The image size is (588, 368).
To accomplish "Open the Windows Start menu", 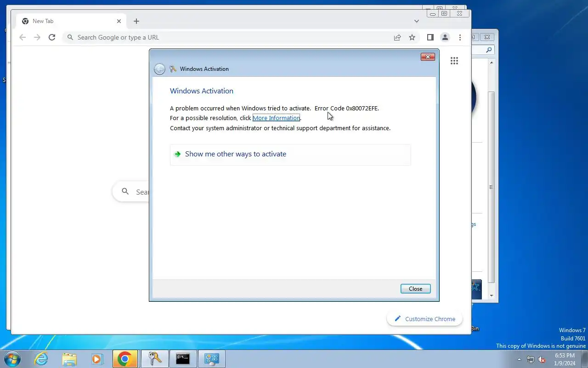I will coord(12,359).
